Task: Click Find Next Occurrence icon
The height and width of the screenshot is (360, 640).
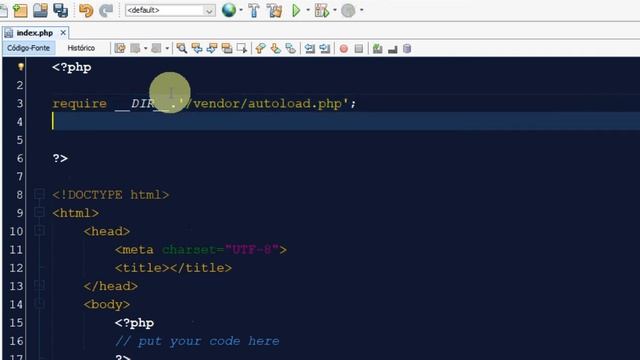Action: click(x=212, y=49)
